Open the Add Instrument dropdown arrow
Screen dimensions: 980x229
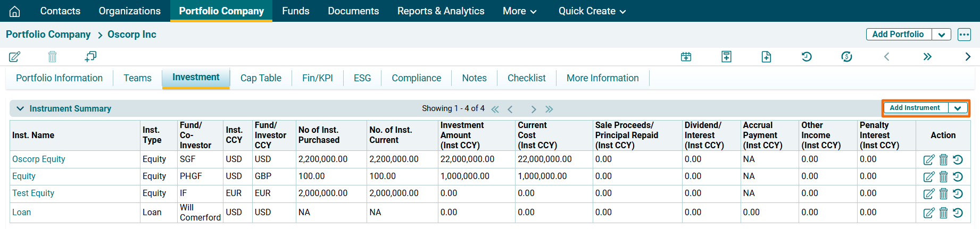(x=958, y=108)
